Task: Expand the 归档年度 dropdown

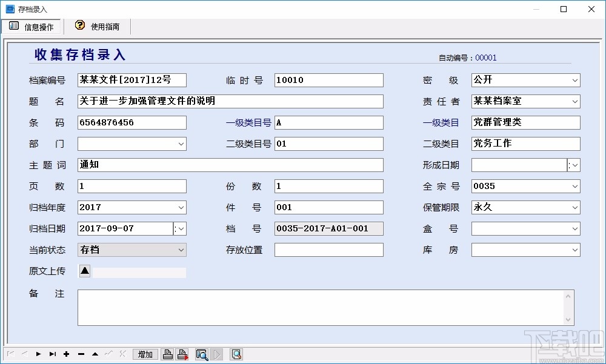Action: [181, 208]
